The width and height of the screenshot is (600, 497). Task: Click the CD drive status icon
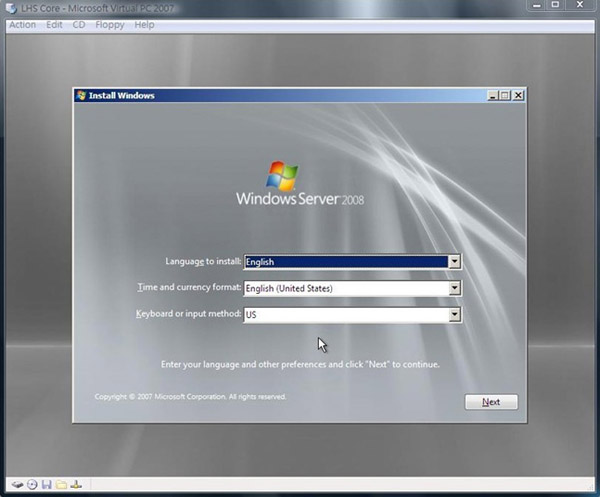tap(32, 485)
